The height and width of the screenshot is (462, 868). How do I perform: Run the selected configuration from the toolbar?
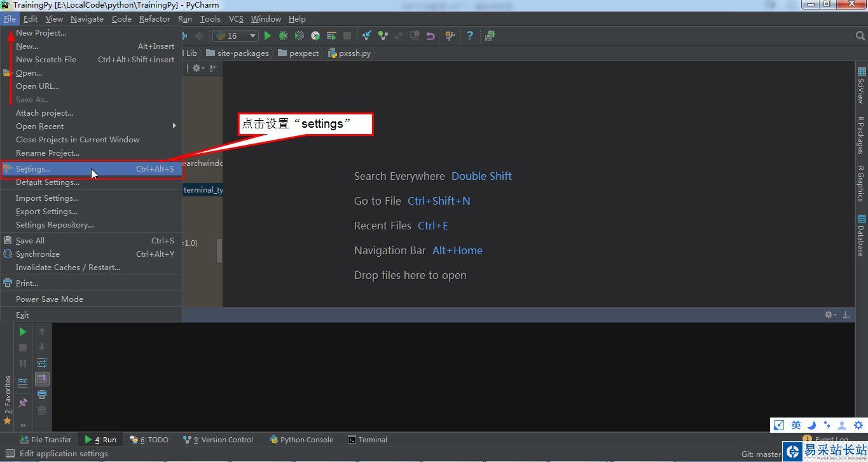tap(268, 36)
